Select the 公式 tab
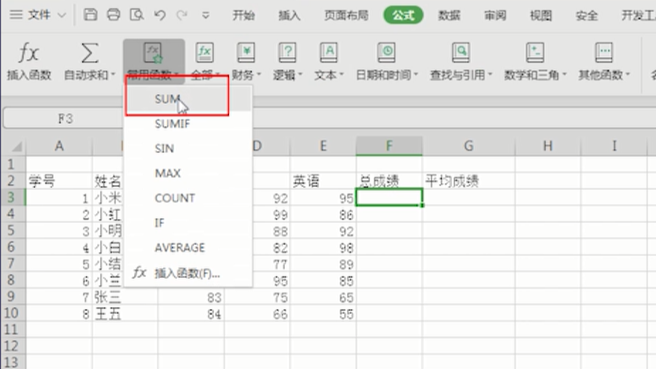The image size is (656, 369). click(403, 15)
